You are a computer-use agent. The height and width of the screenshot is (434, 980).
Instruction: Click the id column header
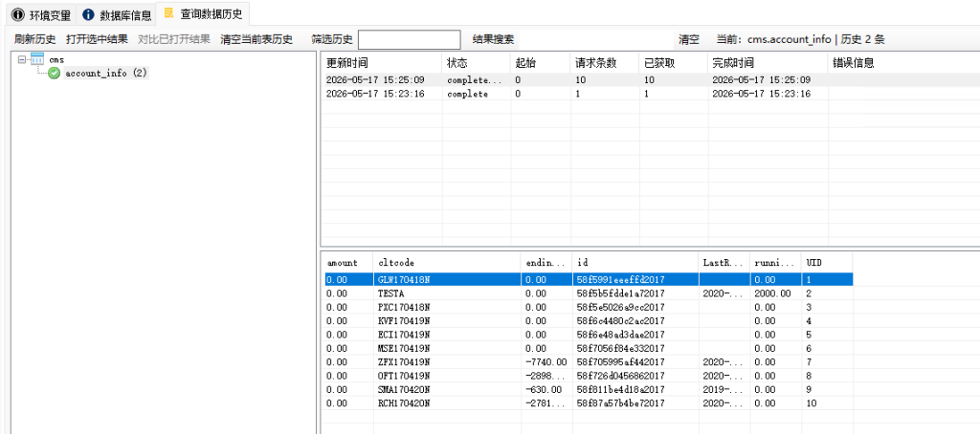click(635, 262)
